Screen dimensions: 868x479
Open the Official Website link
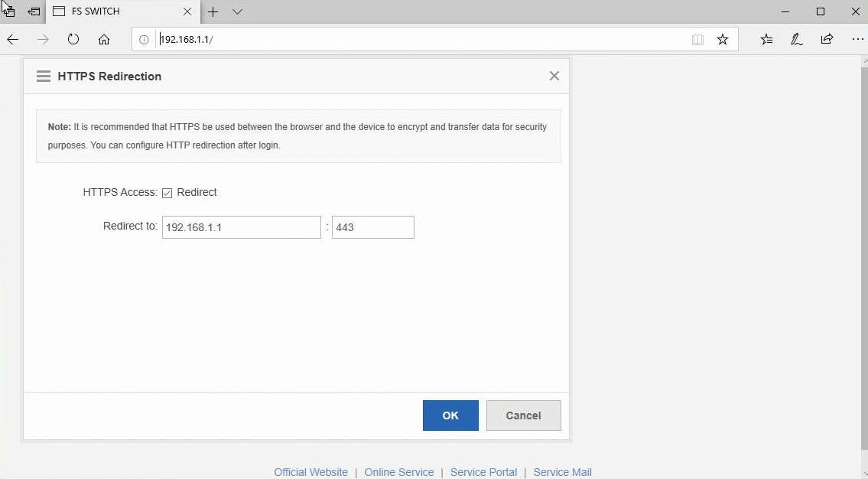tap(311, 472)
